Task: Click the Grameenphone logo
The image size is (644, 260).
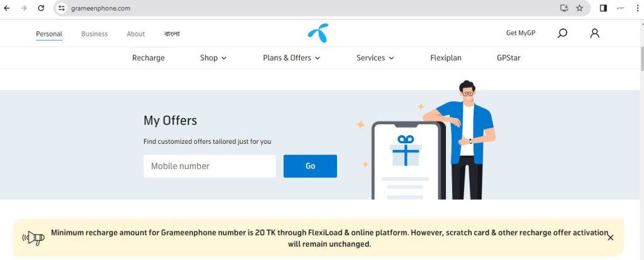Action: click(x=318, y=33)
